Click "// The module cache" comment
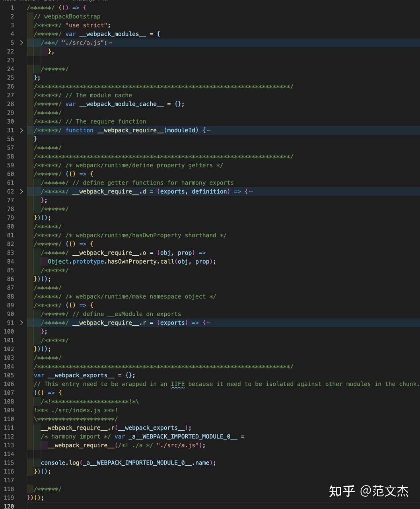This screenshot has width=420, height=509. tap(99, 95)
